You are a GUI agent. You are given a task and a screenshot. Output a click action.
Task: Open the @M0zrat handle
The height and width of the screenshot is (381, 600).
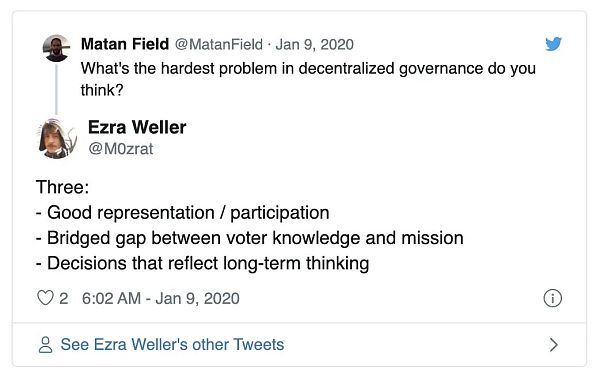pos(121,148)
